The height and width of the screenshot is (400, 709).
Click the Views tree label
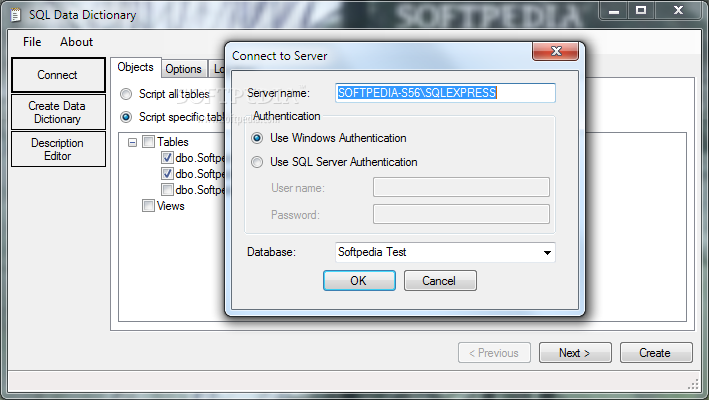pyautogui.click(x=171, y=206)
